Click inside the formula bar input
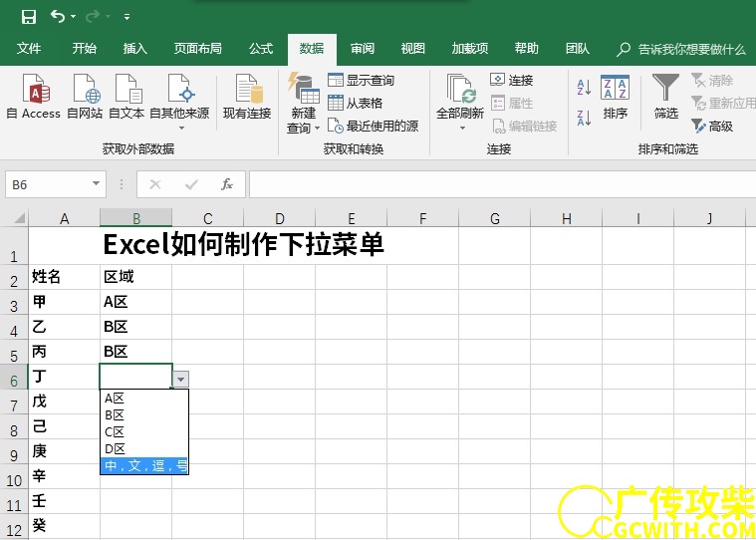The width and height of the screenshot is (756, 540). pyautogui.click(x=502, y=184)
